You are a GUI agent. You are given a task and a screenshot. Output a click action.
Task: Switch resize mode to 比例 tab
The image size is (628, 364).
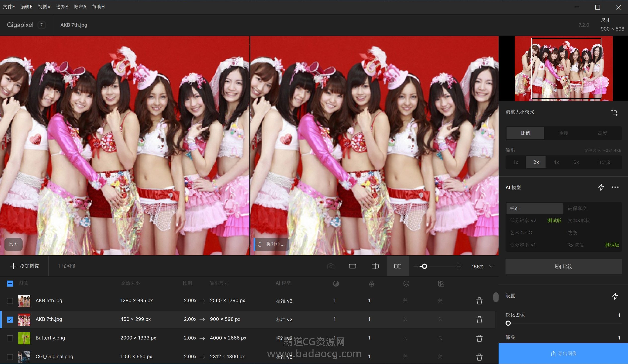(525, 133)
